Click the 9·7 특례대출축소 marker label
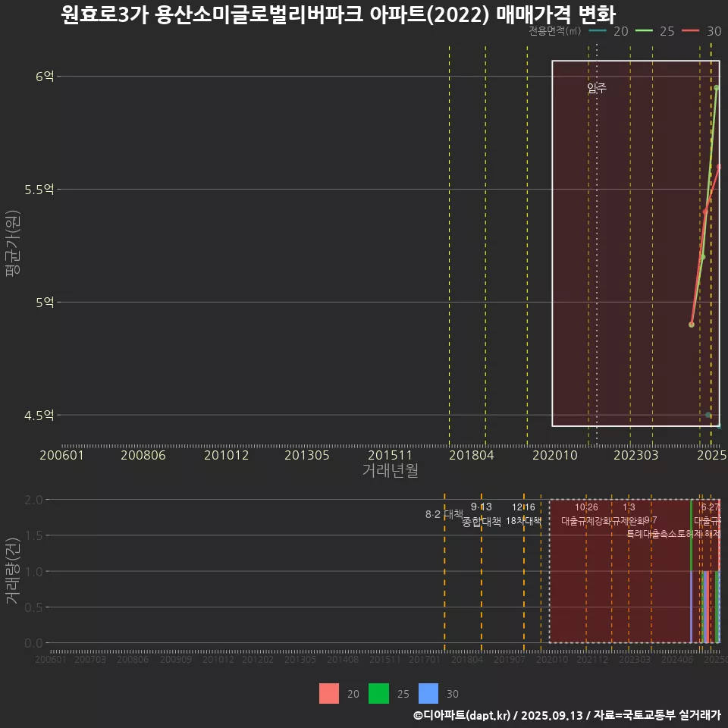The width and height of the screenshot is (728, 728). 651,527
